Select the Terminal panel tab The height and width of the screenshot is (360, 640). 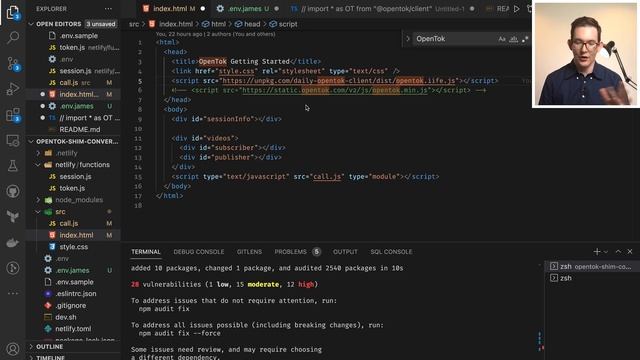coord(146,252)
